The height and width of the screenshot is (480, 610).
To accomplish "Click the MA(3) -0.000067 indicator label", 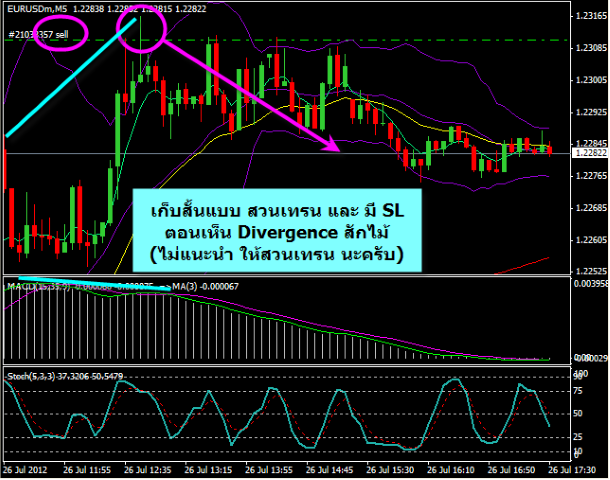I will click(205, 287).
